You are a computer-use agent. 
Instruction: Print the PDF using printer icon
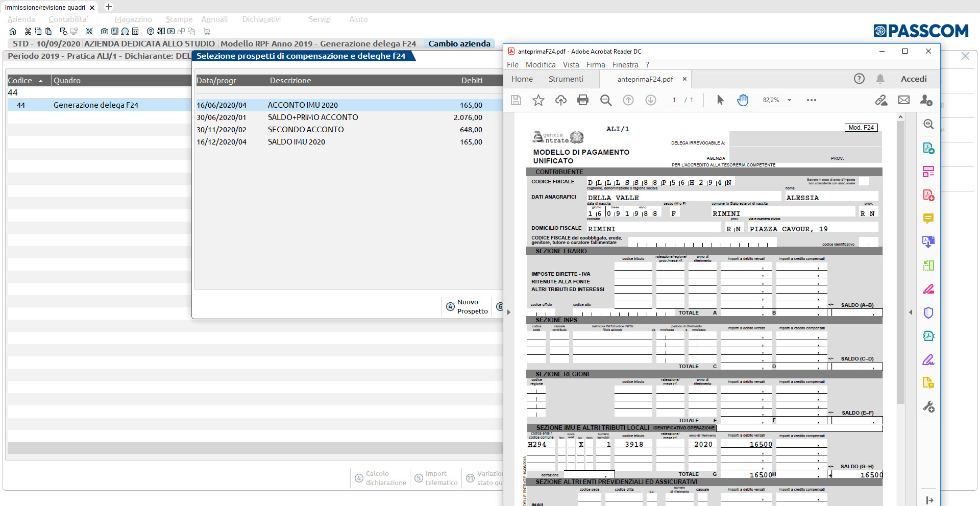583,100
